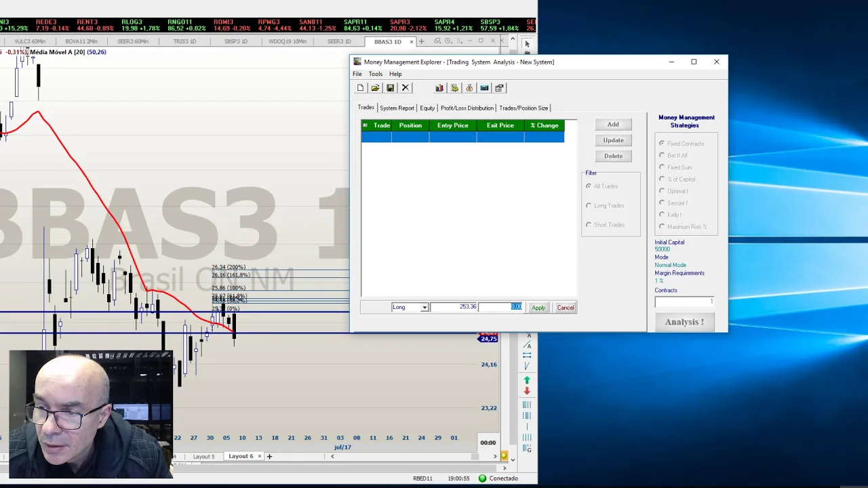This screenshot has width=868, height=488.
Task: Run the Analysis ! button
Action: [684, 322]
